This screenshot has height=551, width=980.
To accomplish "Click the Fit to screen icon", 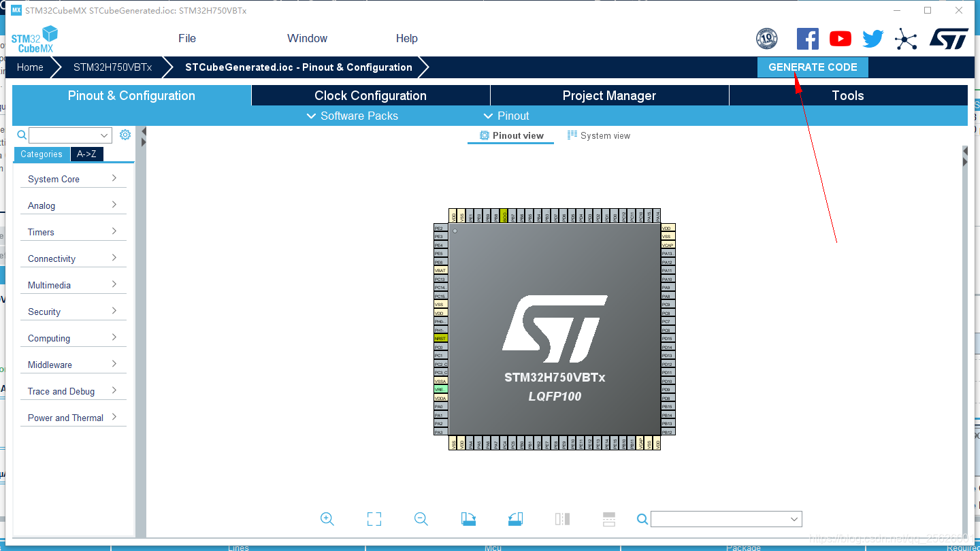I will tap(374, 519).
